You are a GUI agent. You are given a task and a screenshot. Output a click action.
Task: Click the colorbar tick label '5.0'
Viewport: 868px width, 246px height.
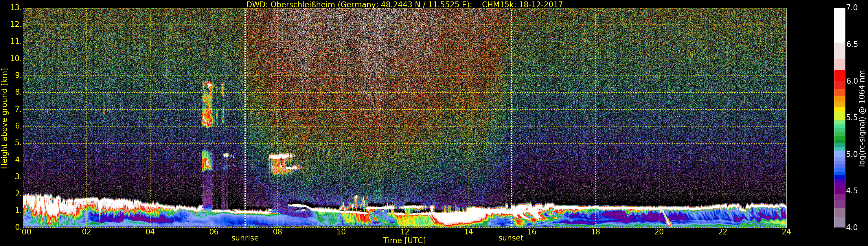pyautogui.click(x=852, y=154)
